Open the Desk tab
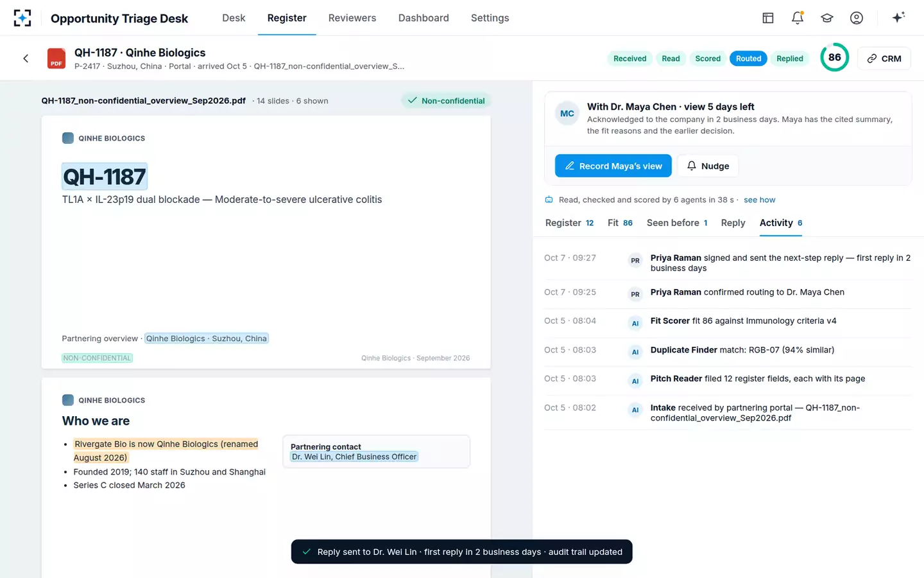The height and width of the screenshot is (578, 924). pos(234,18)
